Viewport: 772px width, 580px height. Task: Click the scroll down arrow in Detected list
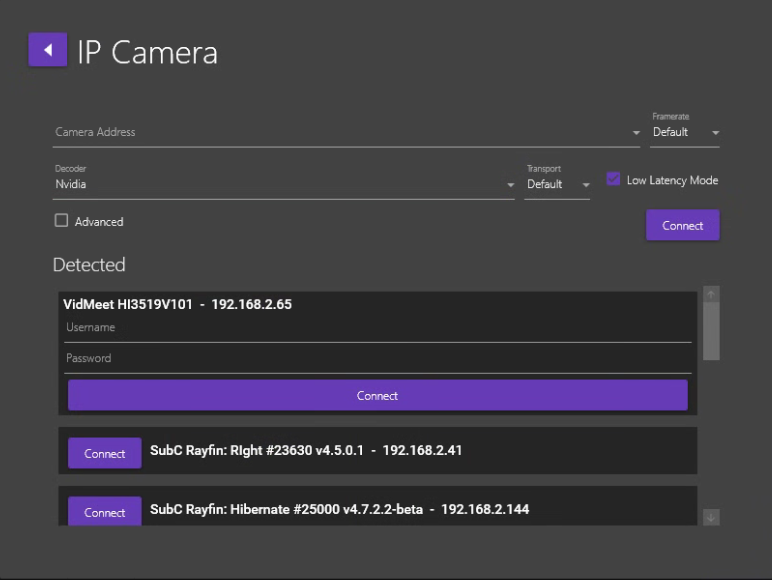click(711, 517)
